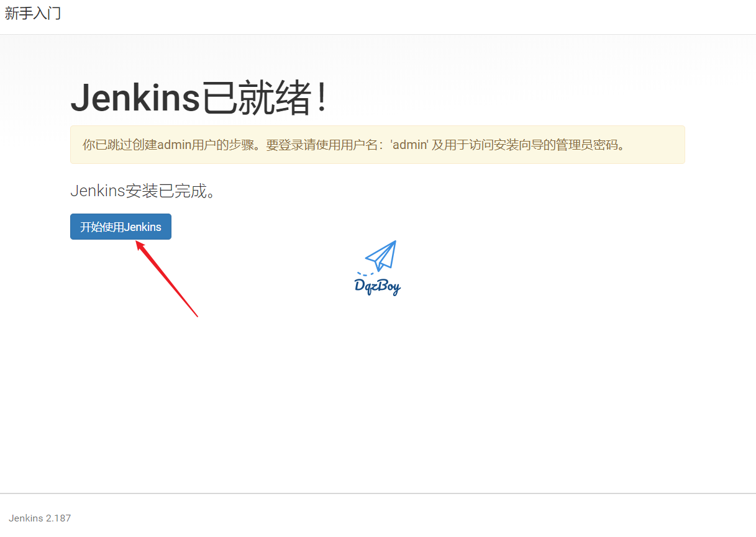This screenshot has height=537, width=756.
Task: Click the 2.187 version number
Action: (58, 518)
